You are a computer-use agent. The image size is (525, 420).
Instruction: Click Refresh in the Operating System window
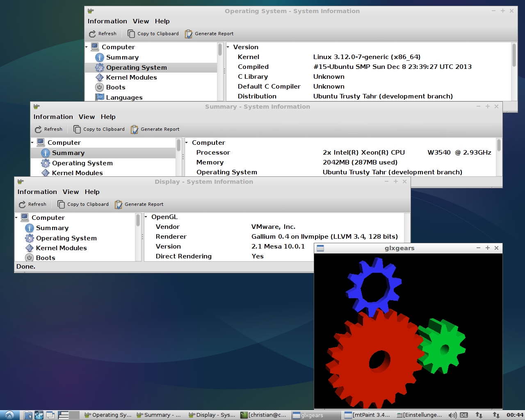[x=103, y=34]
